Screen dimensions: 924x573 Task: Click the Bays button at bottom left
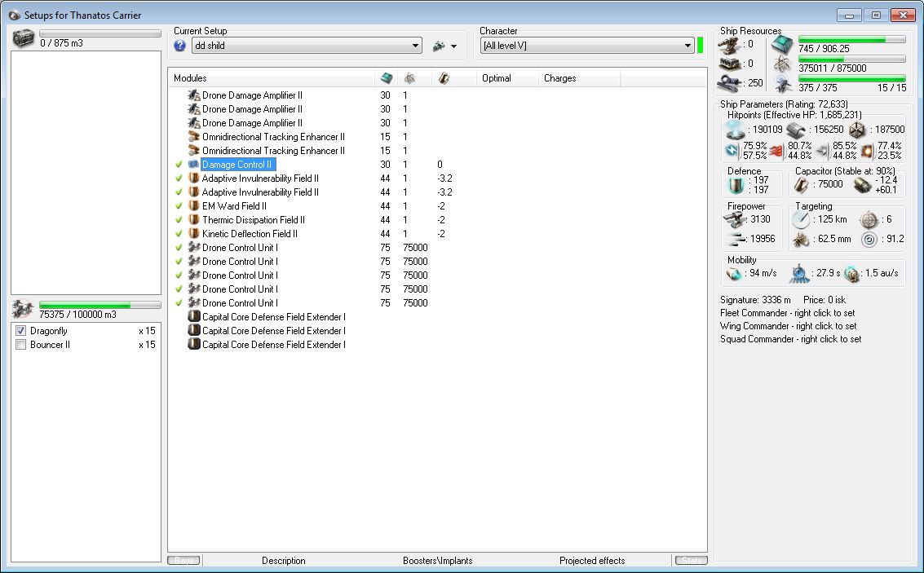point(183,560)
